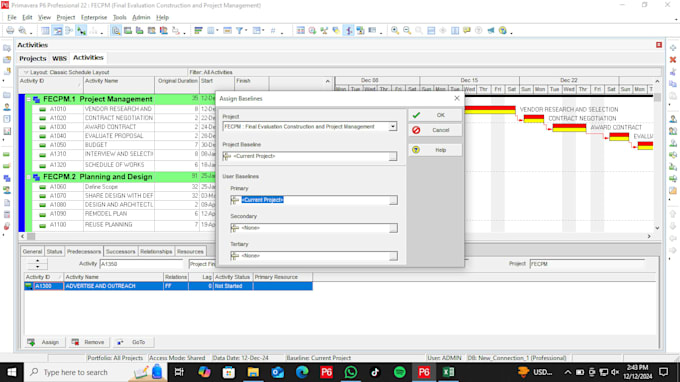Click the Activity A1350 input field

[141, 264]
